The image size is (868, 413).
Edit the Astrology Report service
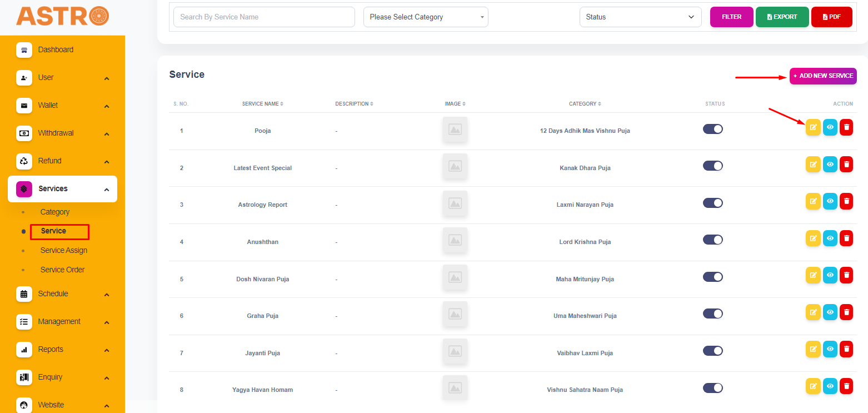(x=813, y=201)
